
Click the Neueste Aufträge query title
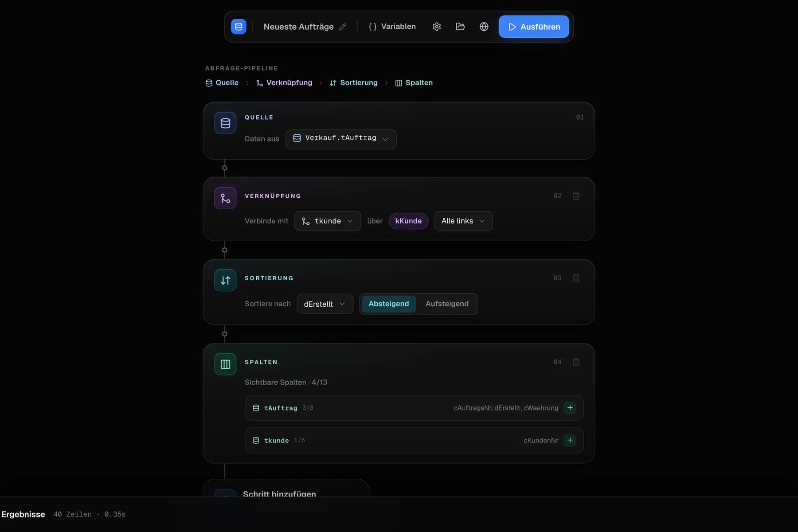tap(298, 27)
